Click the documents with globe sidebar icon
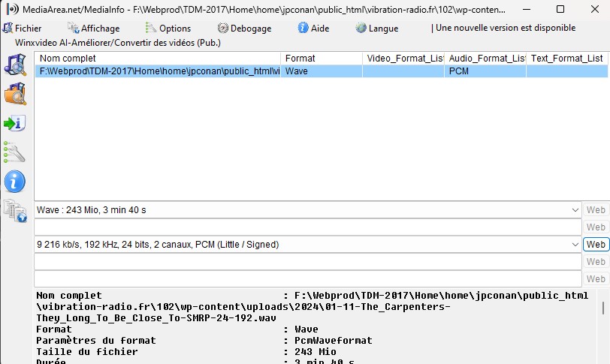 (x=15, y=211)
